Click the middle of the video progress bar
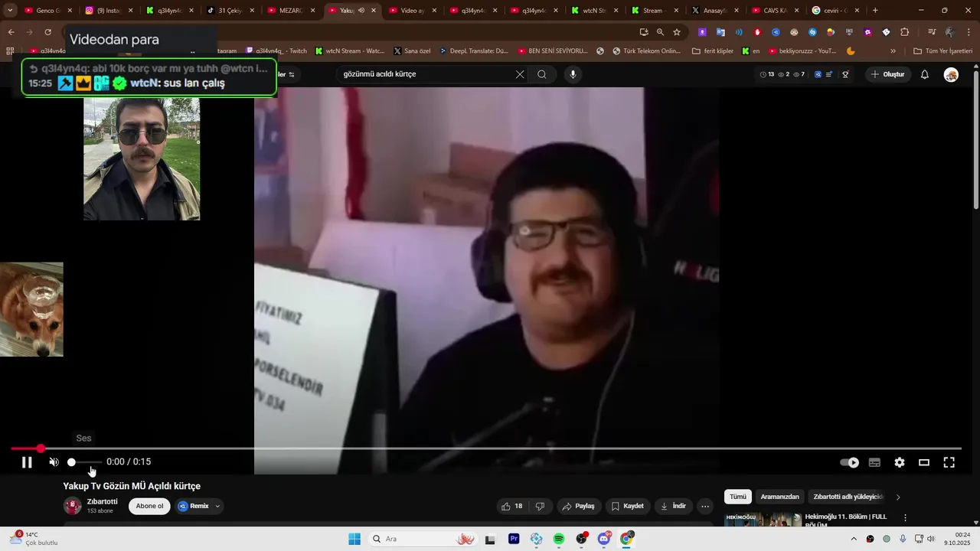The width and height of the screenshot is (980, 551). 486,448
